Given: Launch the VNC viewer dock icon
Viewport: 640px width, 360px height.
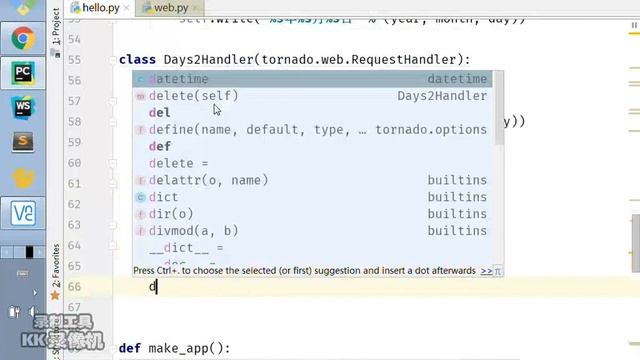Looking at the screenshot, I should point(23,213).
